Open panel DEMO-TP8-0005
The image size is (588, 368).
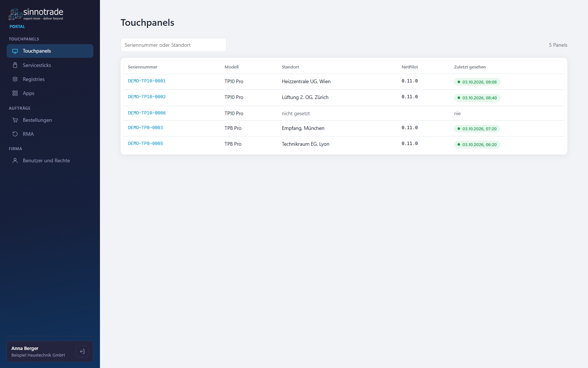point(146,144)
